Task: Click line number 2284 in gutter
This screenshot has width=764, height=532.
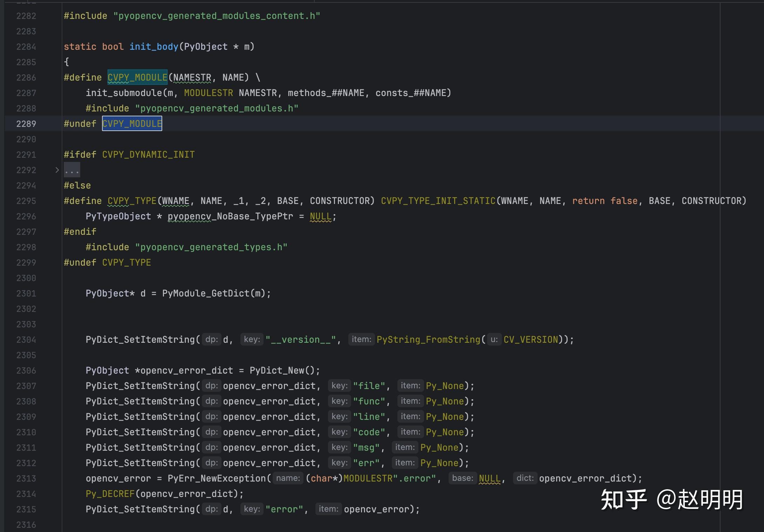Action: tap(26, 47)
